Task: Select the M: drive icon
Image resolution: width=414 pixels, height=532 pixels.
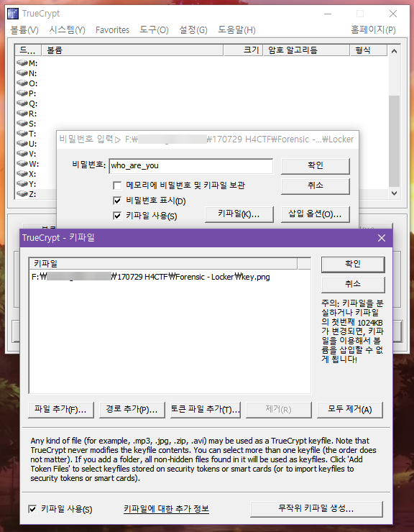Action: pyautogui.click(x=22, y=63)
